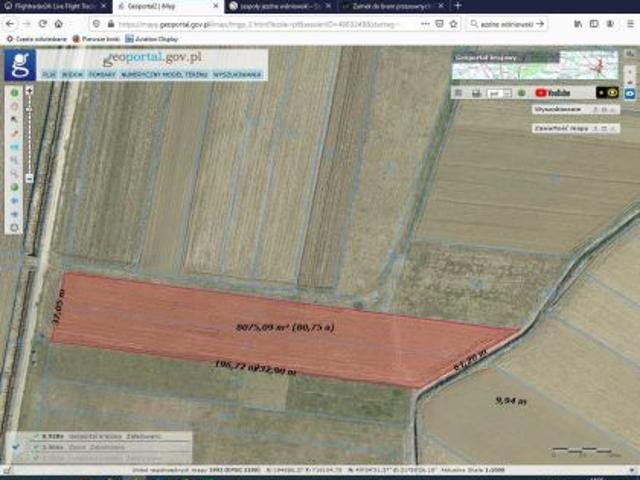The height and width of the screenshot is (480, 640).
Task: Open the browser library icon
Action: [578, 24]
